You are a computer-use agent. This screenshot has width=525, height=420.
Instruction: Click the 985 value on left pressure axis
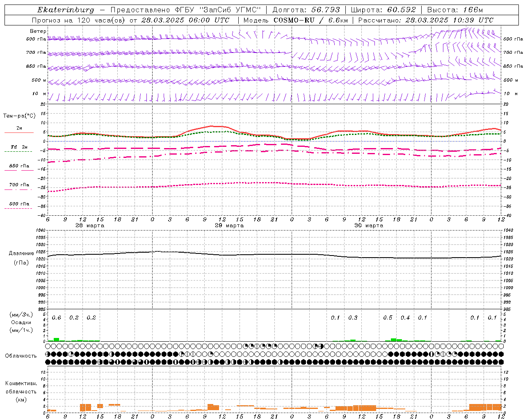42,309
